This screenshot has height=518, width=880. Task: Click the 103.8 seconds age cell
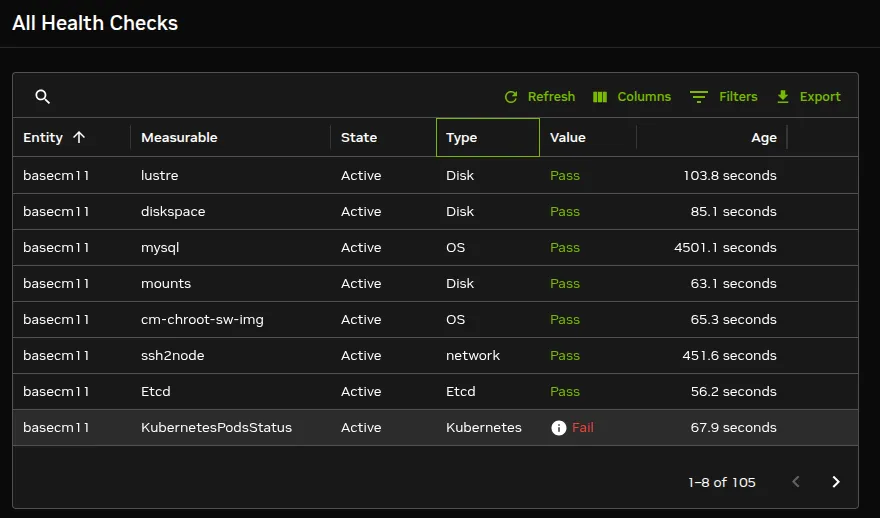point(730,176)
